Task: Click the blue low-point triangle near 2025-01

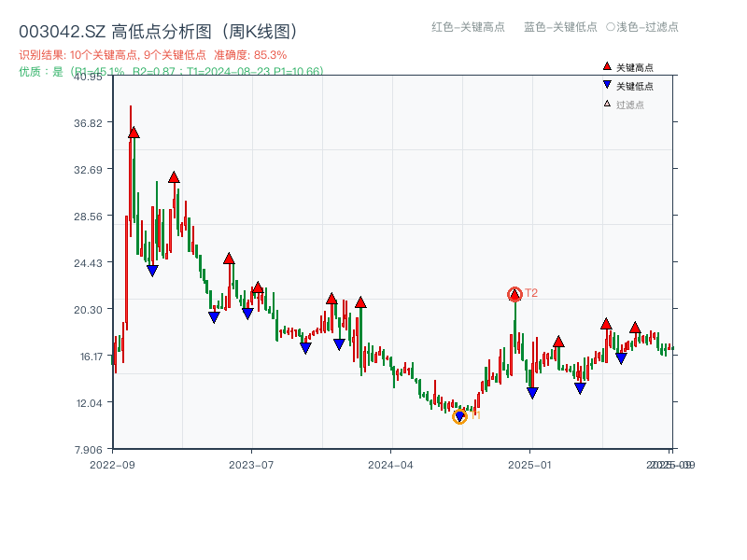Action: tap(532, 391)
